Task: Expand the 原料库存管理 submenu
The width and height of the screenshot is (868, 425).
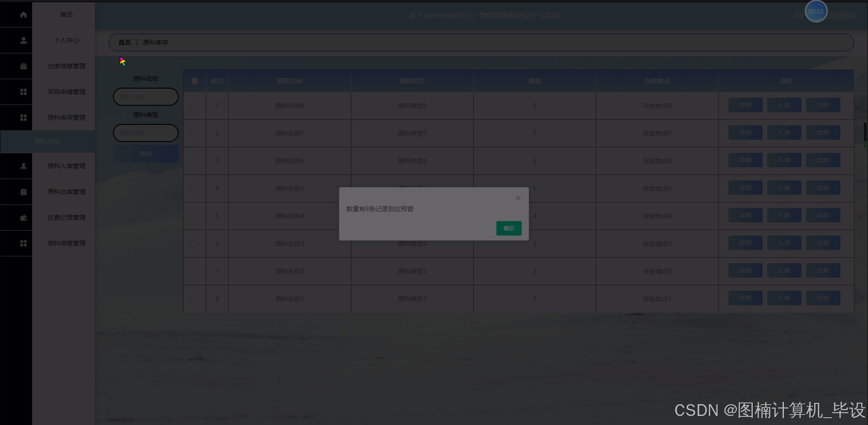Action: (66, 118)
